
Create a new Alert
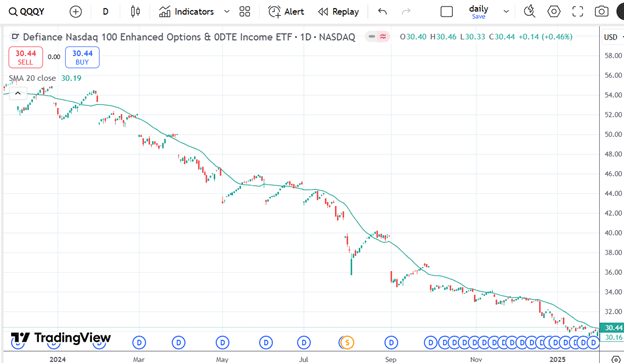286,12
